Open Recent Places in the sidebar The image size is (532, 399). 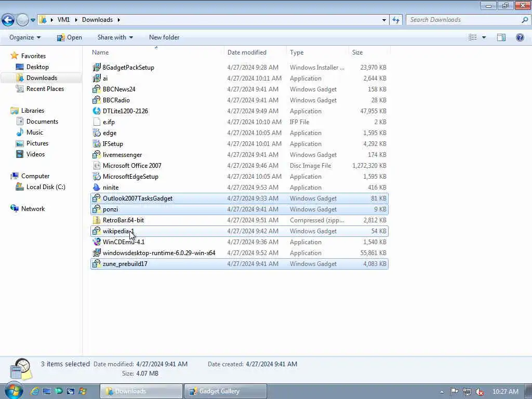point(45,88)
